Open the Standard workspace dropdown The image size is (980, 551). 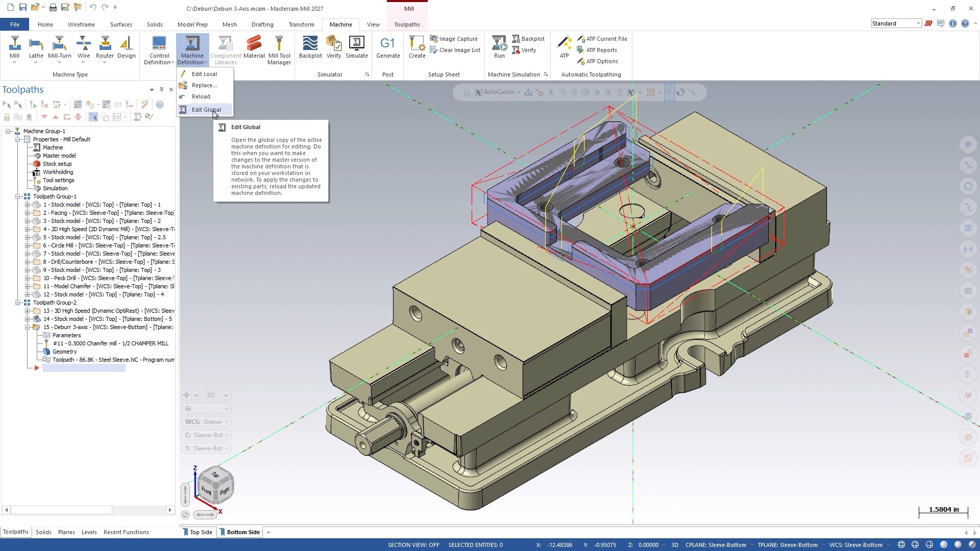(x=896, y=23)
